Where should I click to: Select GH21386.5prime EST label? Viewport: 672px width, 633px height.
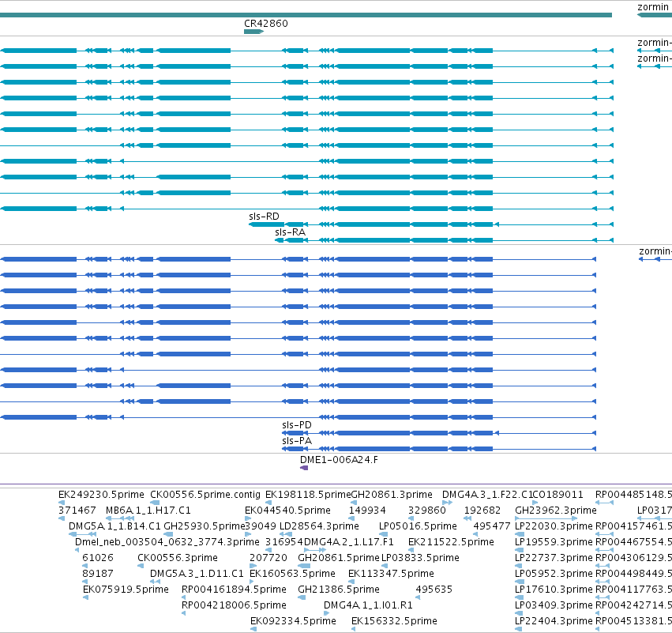click(339, 590)
